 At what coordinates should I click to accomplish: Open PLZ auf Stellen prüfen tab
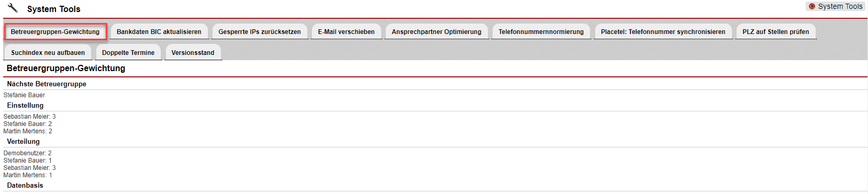point(776,32)
